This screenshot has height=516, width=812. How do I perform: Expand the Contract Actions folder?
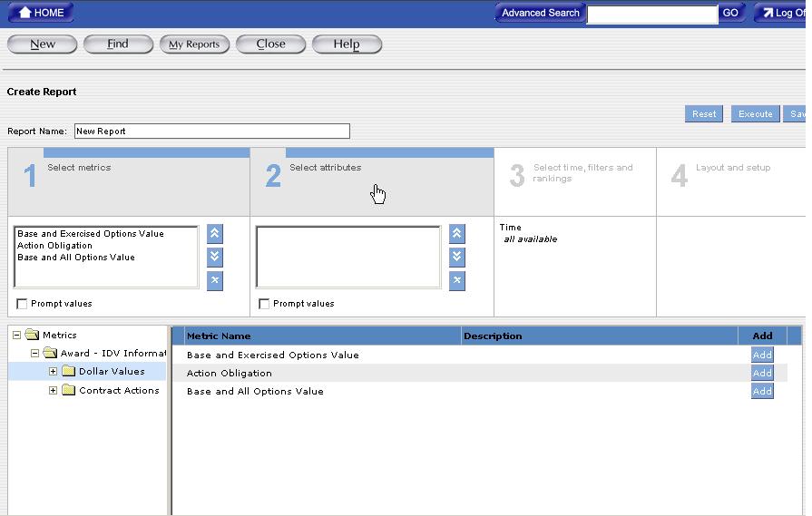coord(53,390)
